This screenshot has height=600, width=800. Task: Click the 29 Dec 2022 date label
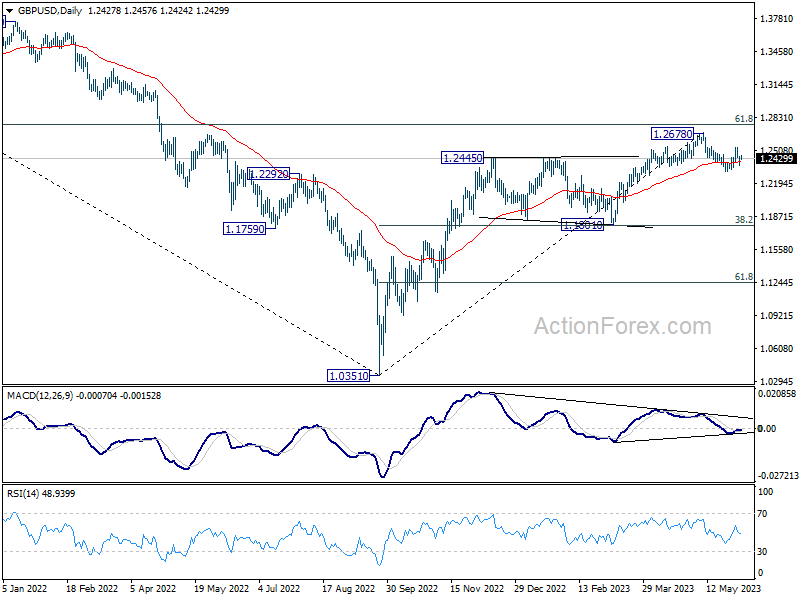540,589
